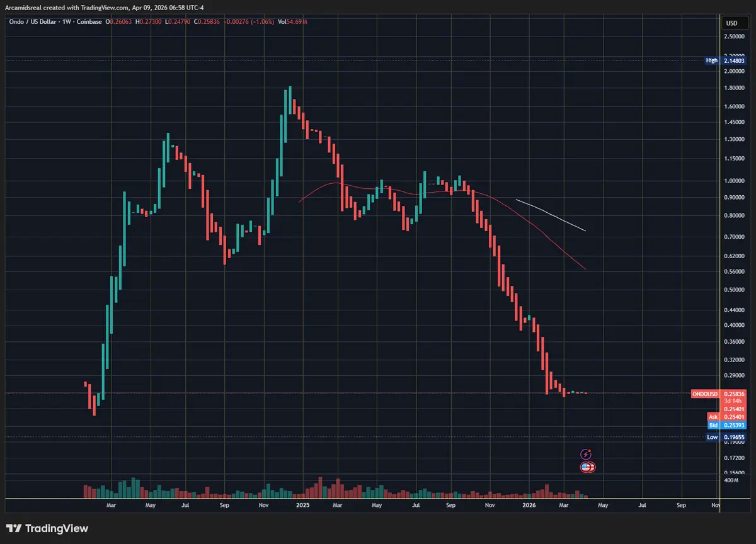
Task: Click the 0.40000 price axis label
Action: pyautogui.click(x=735, y=326)
